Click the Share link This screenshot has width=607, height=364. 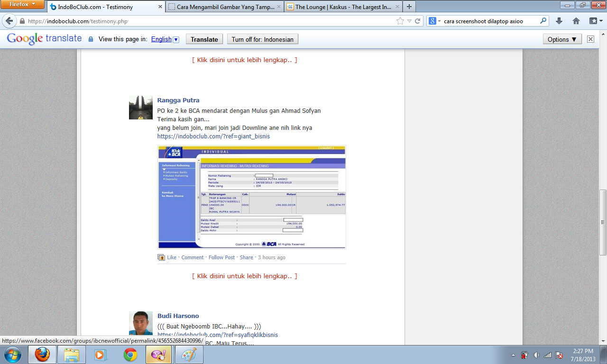click(x=247, y=257)
